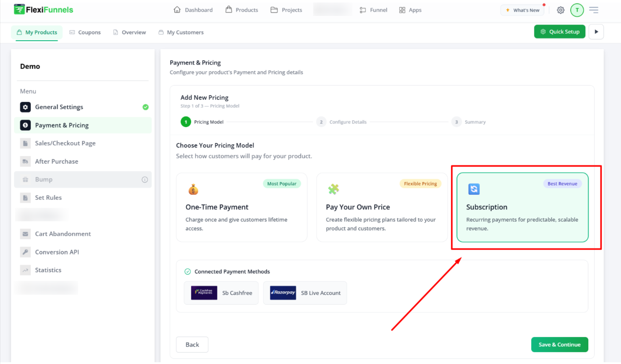Open Set Rules menu item

83,197
